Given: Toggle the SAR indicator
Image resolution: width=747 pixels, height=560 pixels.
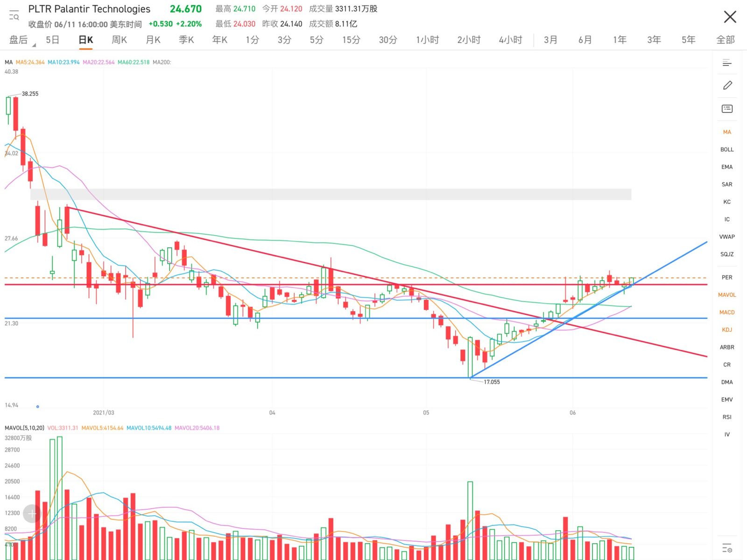Looking at the screenshot, I should [727, 185].
